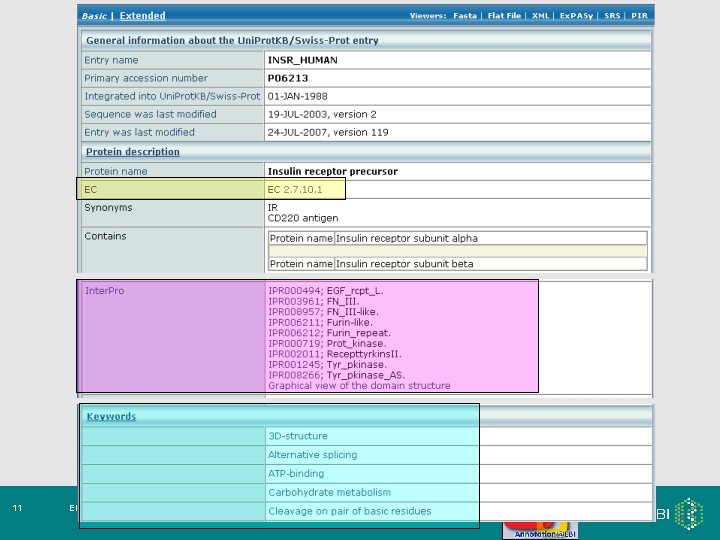Click the Sequence was last modified label
720x540 pixels.
coord(150,114)
